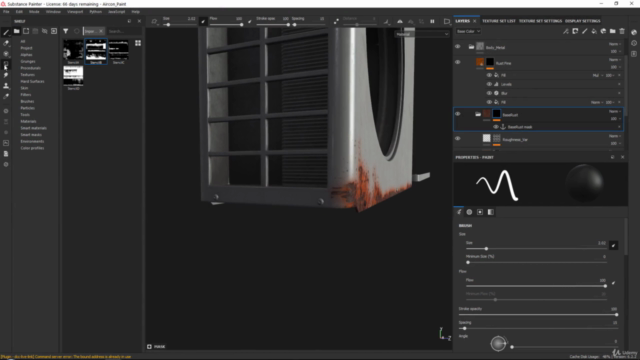
Task: Click the add effect wand icon in Layers
Action: pos(566,31)
